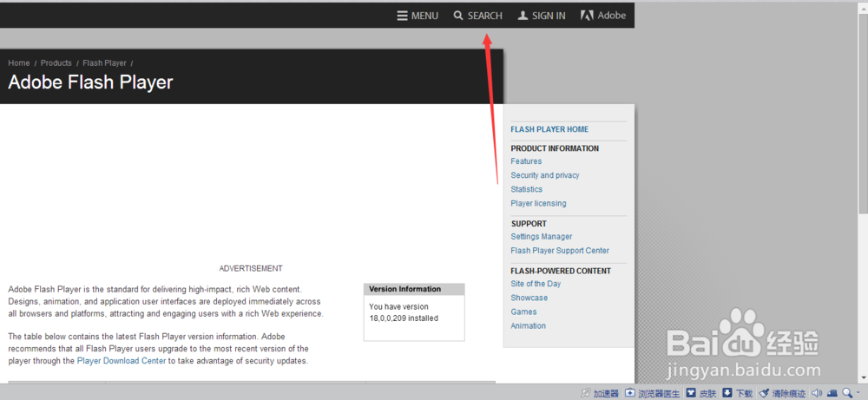
Task: Click the zoom magnifier icon in status bar
Action: tap(847, 393)
